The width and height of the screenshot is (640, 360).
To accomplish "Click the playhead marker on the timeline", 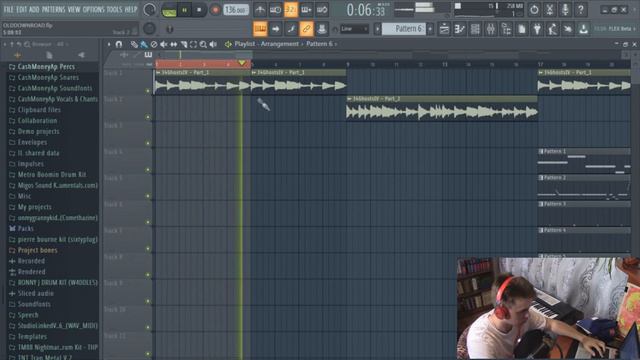I will [x=242, y=63].
